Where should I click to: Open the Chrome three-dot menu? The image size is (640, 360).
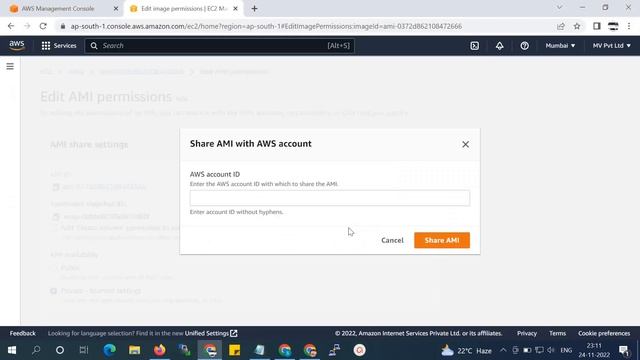point(629,26)
